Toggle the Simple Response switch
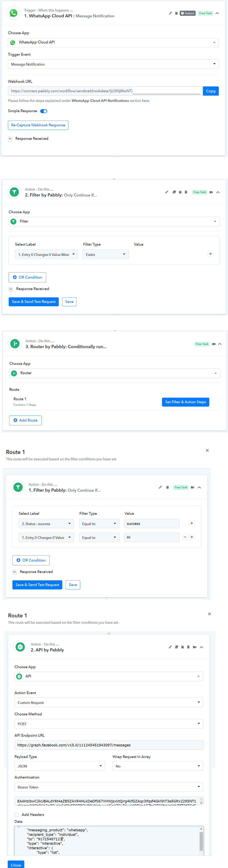 coord(44,111)
